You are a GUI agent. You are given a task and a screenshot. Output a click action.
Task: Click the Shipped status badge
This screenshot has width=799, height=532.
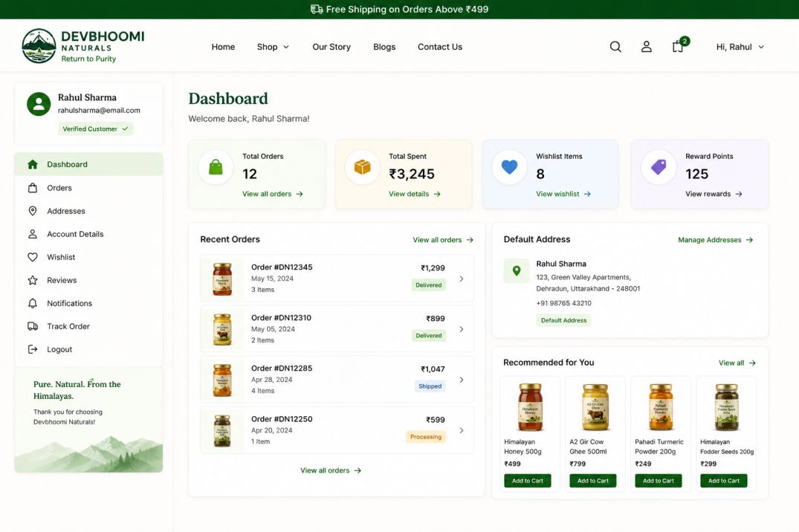pos(430,386)
